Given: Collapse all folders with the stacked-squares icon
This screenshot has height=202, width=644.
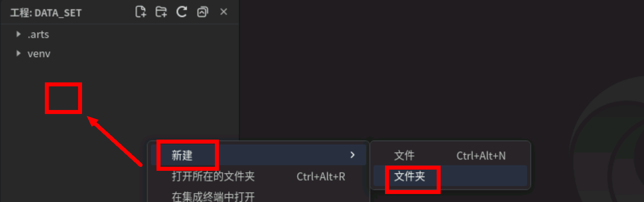Looking at the screenshot, I should [203, 12].
